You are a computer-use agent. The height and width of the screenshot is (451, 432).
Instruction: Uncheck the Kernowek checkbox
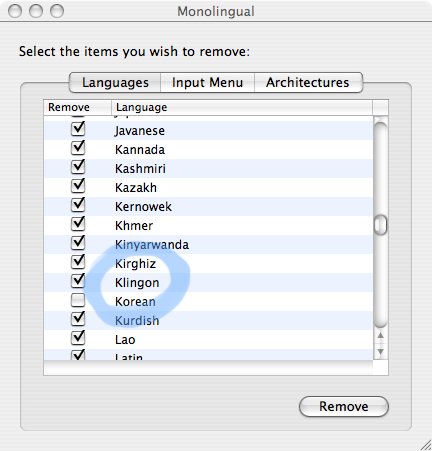pyautogui.click(x=78, y=205)
